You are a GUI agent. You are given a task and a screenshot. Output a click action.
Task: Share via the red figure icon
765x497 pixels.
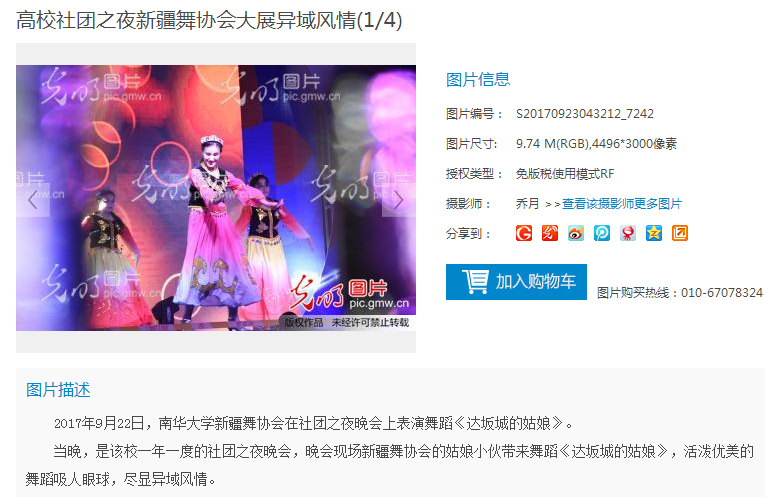[x=628, y=233]
